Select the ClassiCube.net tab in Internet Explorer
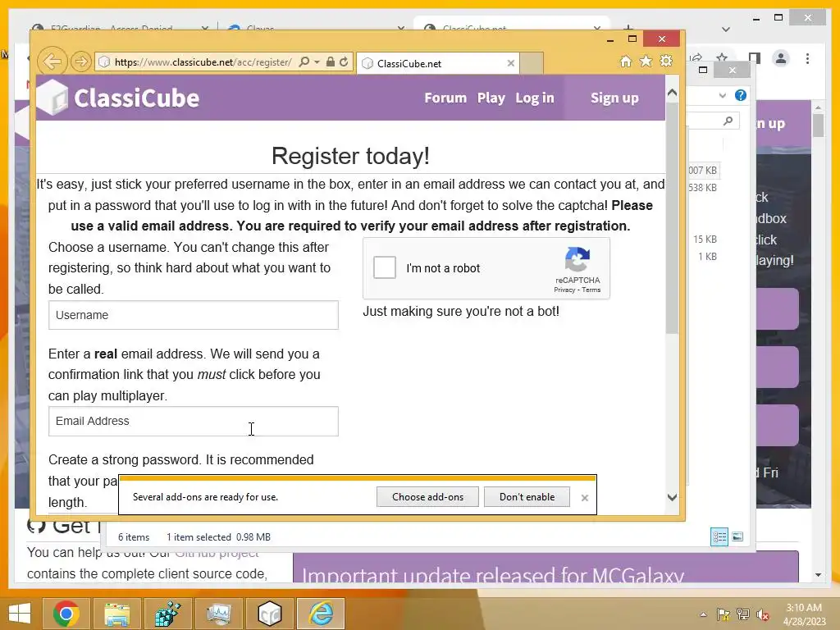Screen dimensions: 840x630 [436, 63]
